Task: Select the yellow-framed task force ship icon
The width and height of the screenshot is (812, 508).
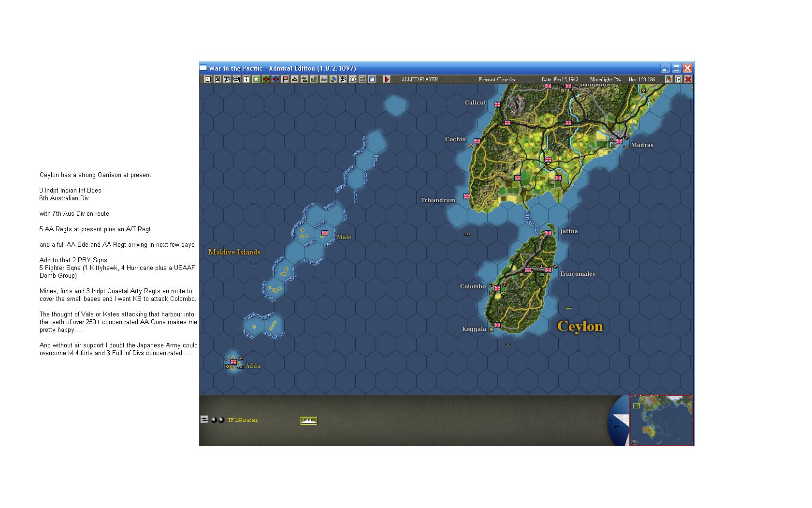Action: [308, 420]
